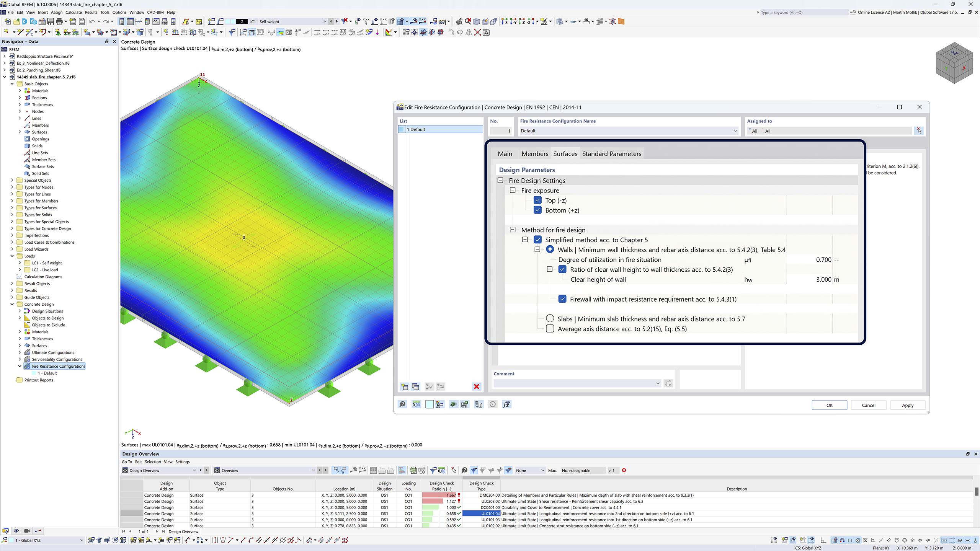This screenshot has width=980, height=551.
Task: Select the Slabs minimum slab thickness radio button
Action: [x=550, y=318]
